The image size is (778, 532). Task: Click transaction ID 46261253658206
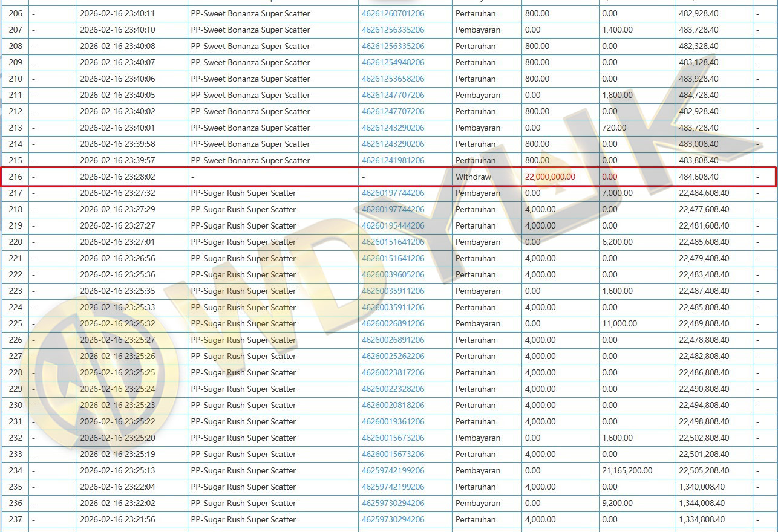pyautogui.click(x=393, y=79)
